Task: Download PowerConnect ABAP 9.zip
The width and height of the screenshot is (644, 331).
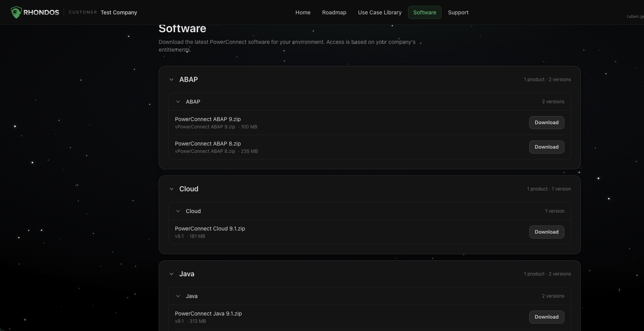Action: click(547, 123)
